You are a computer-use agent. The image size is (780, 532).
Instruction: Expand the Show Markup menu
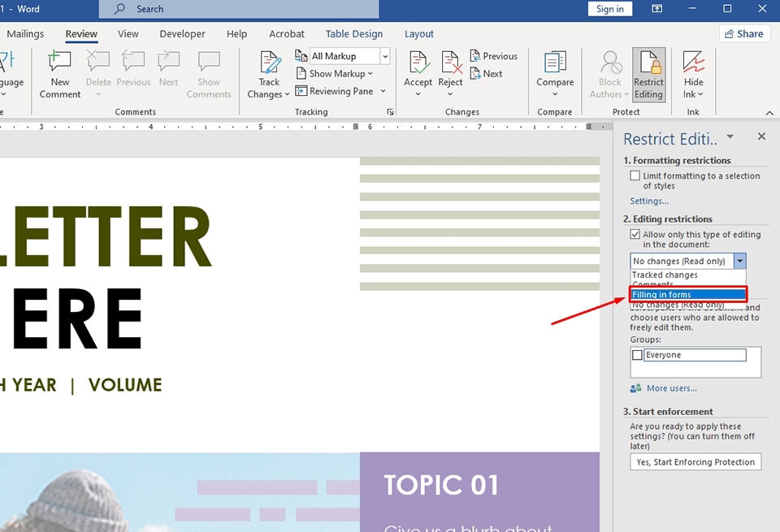[x=336, y=74]
